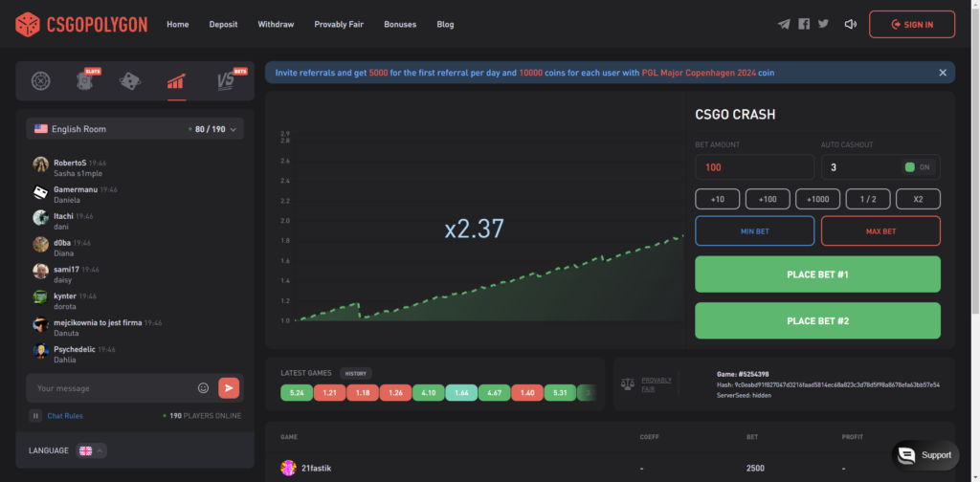Click the Game: #5254398 text

click(x=743, y=374)
